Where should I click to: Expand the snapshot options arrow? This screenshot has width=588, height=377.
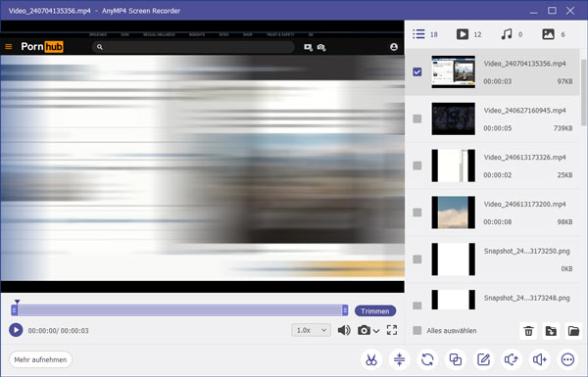[376, 331]
